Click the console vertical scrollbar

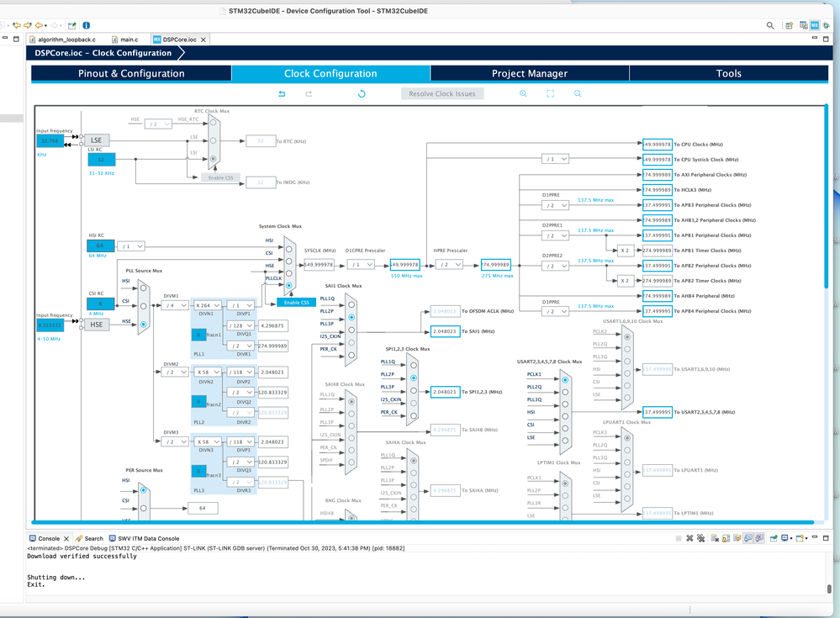point(829,588)
